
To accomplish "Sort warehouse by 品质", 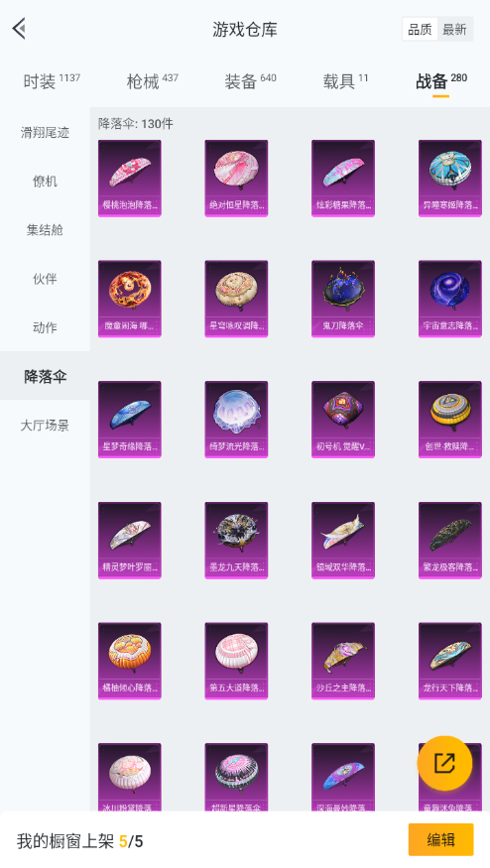I will tap(420, 30).
